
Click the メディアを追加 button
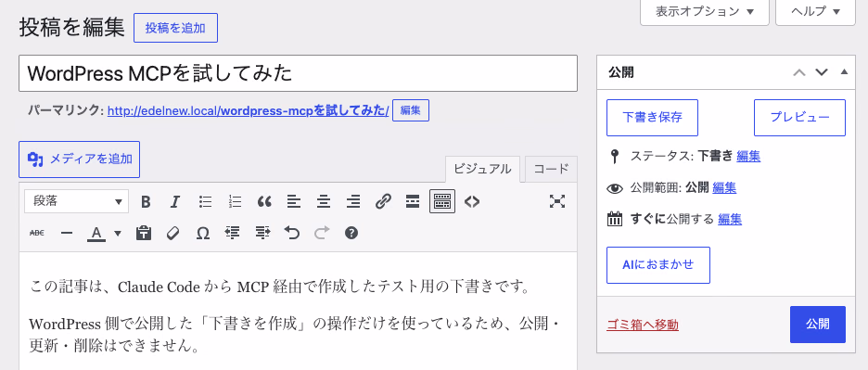pyautogui.click(x=79, y=159)
